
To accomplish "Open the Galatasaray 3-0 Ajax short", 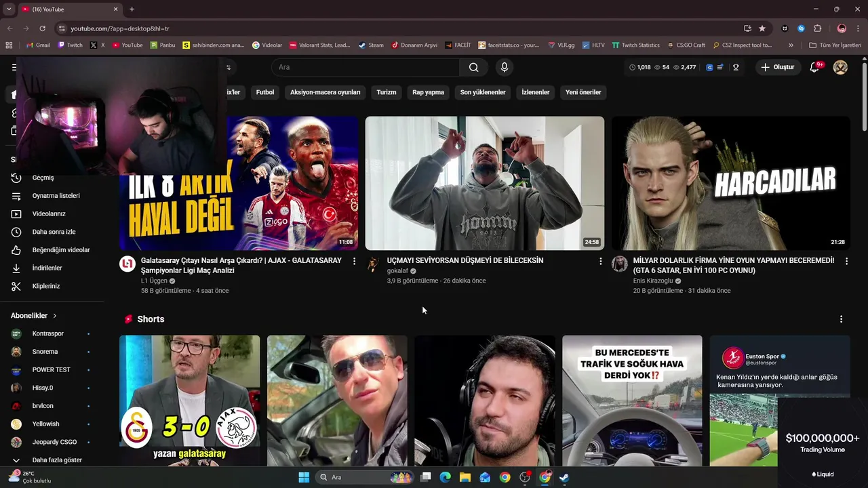I will [189, 401].
